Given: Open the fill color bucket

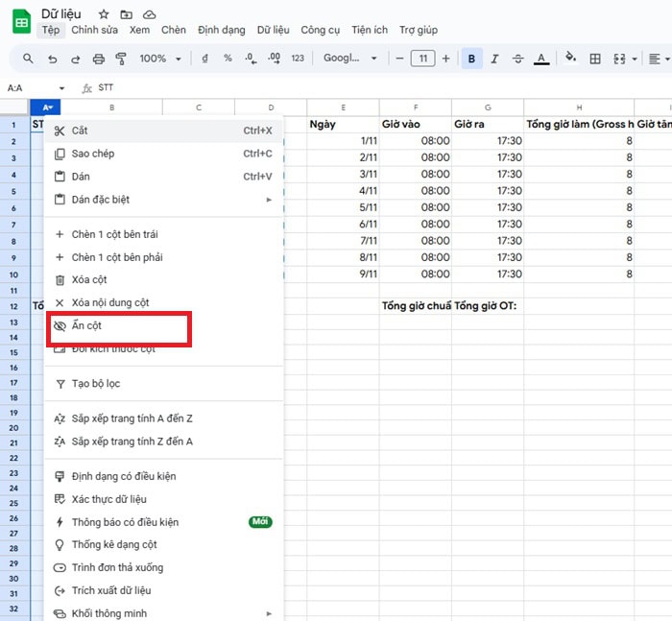Looking at the screenshot, I should [570, 59].
